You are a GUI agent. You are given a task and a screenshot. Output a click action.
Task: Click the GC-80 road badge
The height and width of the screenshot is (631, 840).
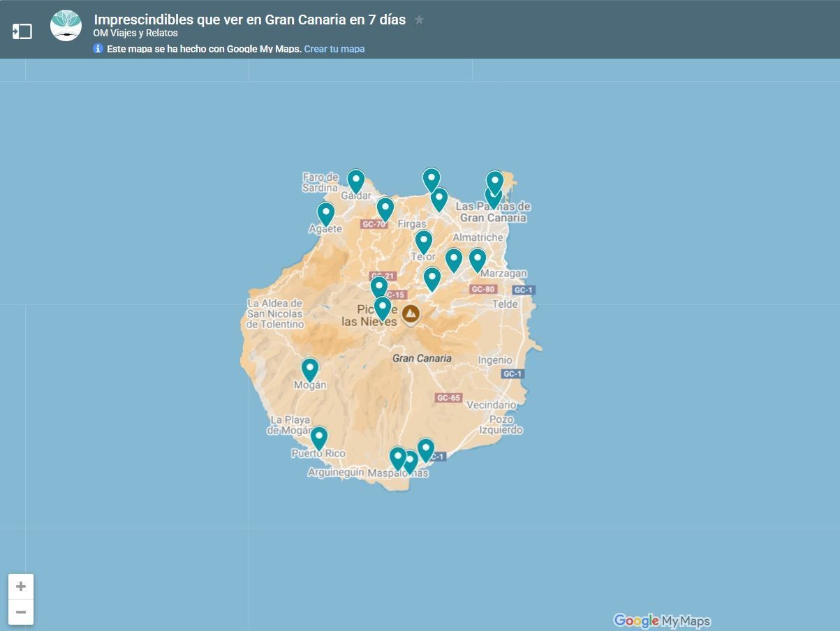pos(483,289)
